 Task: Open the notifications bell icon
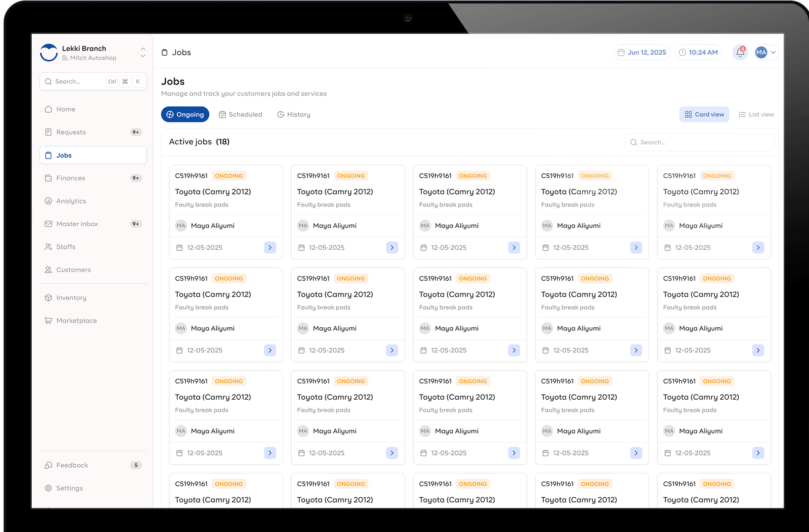click(740, 52)
